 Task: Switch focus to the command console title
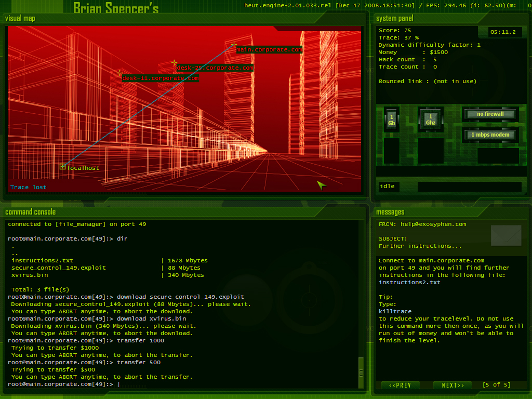point(30,212)
